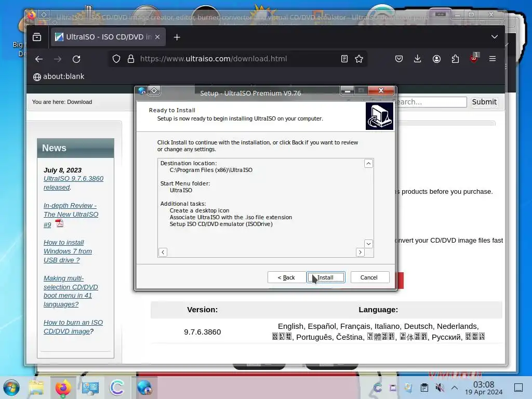Open the extensions puzzle icon
The height and width of the screenshot is (399, 532).
coord(455,59)
